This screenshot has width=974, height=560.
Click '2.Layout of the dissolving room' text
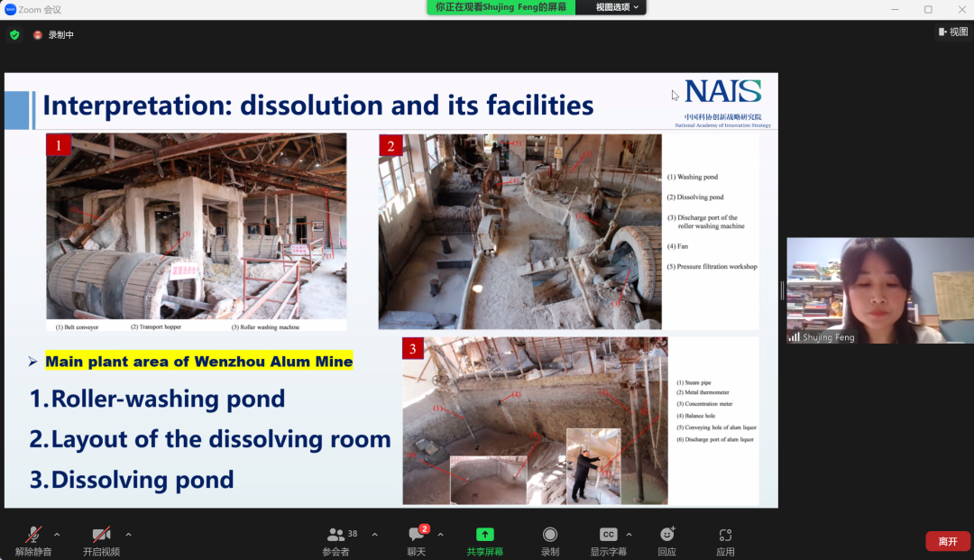click(x=210, y=439)
